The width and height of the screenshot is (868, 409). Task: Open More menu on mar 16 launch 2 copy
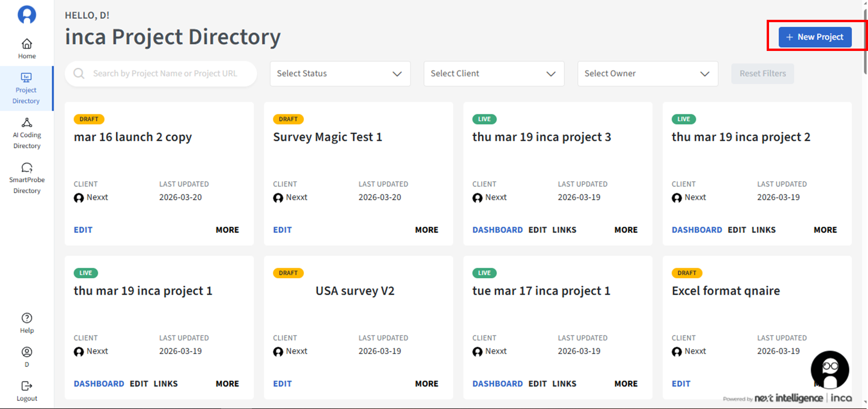(227, 230)
